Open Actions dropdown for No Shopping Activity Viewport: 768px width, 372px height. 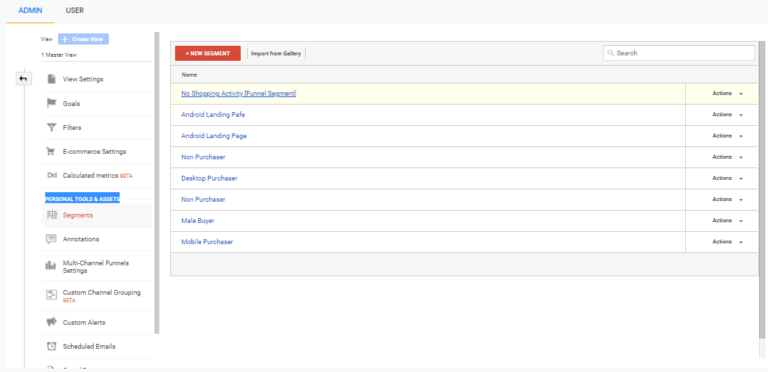pyautogui.click(x=727, y=93)
